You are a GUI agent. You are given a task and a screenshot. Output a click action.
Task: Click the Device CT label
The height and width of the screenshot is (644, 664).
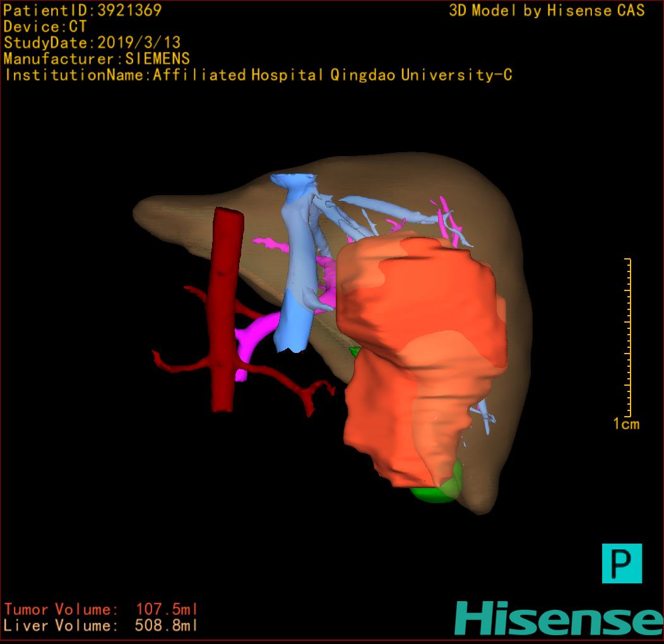tap(45, 27)
